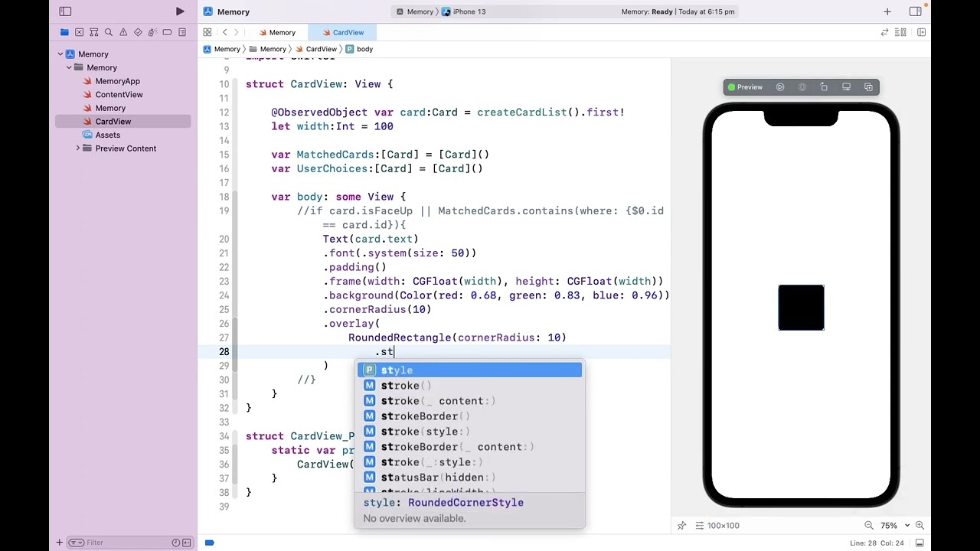Open the Symbol navigator

pos(93,32)
